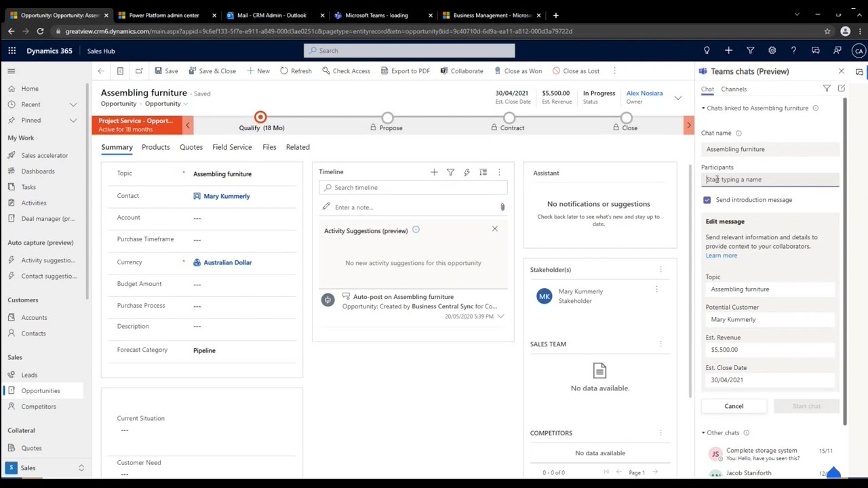Filter the Teams chats list

point(827,89)
